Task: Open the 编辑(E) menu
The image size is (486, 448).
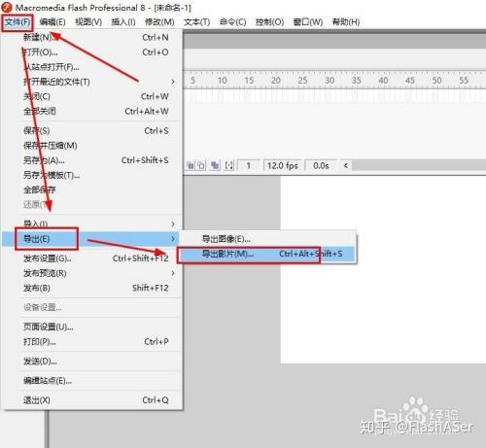Action: 52,22
